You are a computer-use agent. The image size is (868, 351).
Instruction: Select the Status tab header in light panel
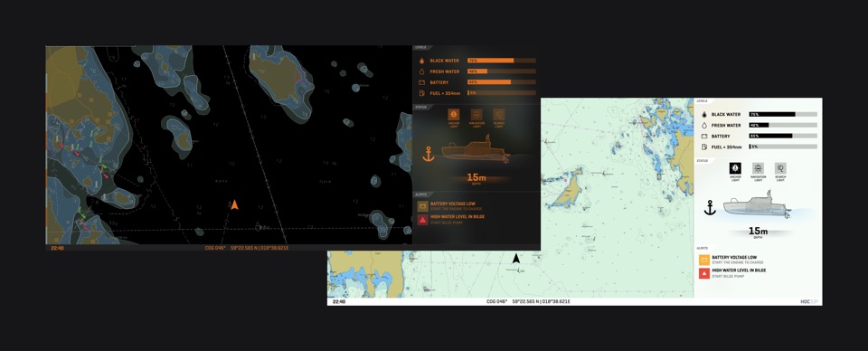[703, 160]
